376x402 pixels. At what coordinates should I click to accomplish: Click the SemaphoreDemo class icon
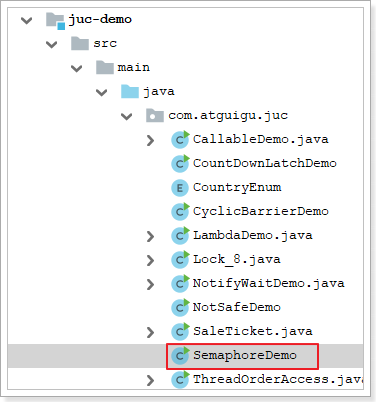(180, 356)
